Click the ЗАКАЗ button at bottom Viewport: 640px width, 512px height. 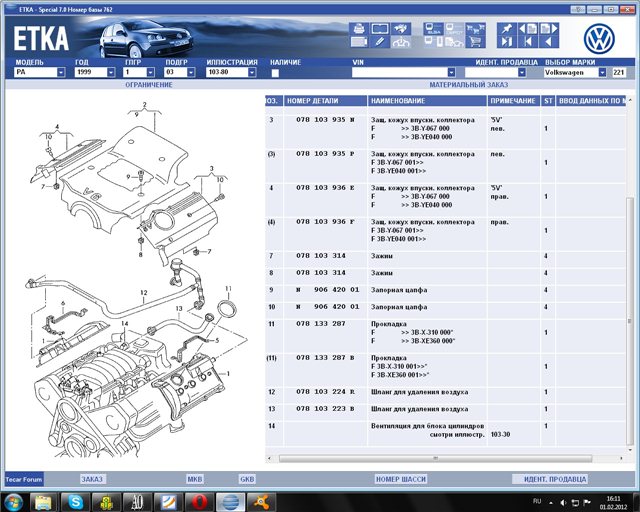[92, 479]
